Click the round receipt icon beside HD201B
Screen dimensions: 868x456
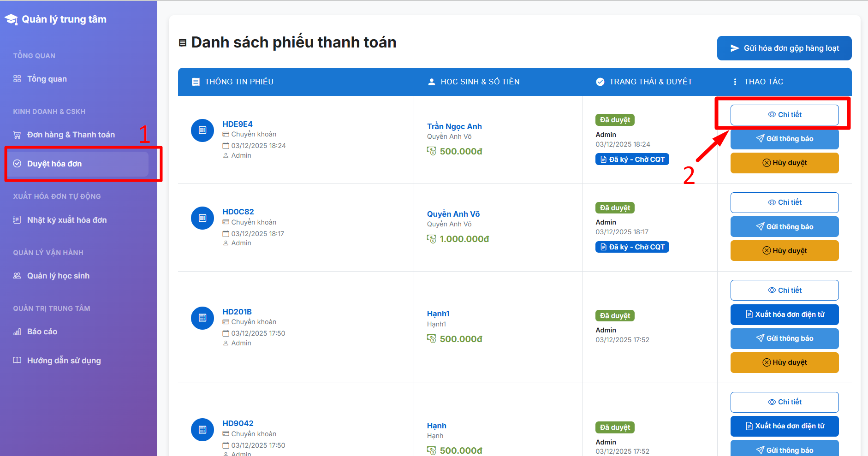(202, 318)
